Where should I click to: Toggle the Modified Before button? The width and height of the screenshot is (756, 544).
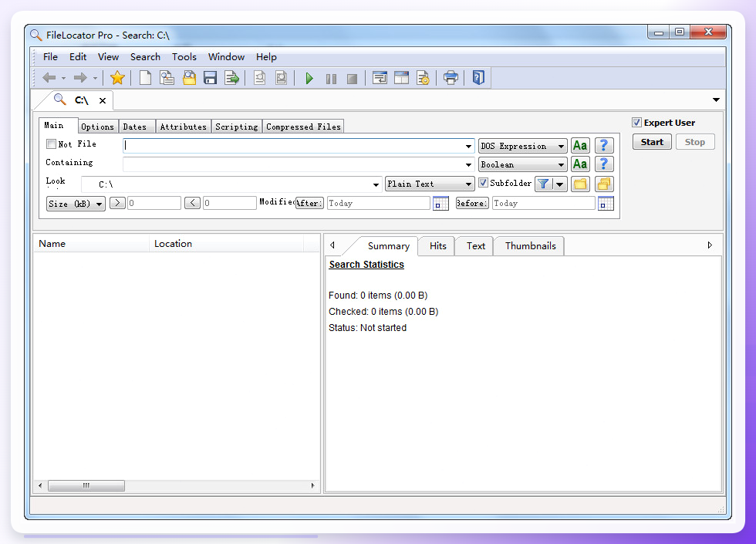pos(472,203)
